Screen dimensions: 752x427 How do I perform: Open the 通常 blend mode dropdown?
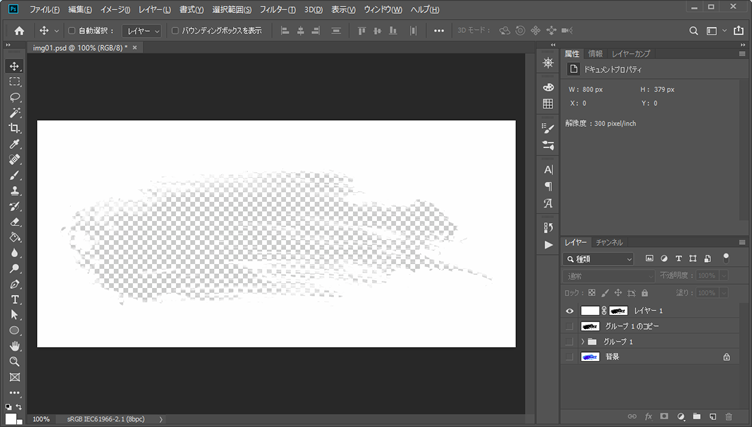[609, 276]
